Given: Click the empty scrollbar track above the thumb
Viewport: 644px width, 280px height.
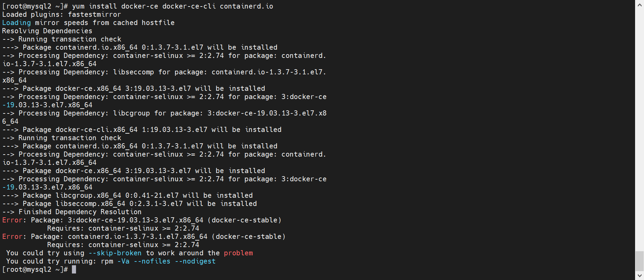Looking at the screenshot, I should pos(640,130).
